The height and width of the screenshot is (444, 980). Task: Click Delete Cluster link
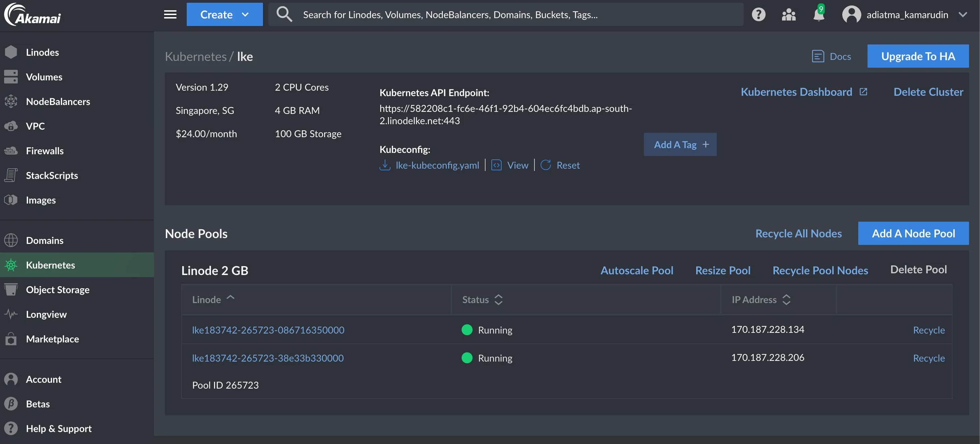coord(928,92)
